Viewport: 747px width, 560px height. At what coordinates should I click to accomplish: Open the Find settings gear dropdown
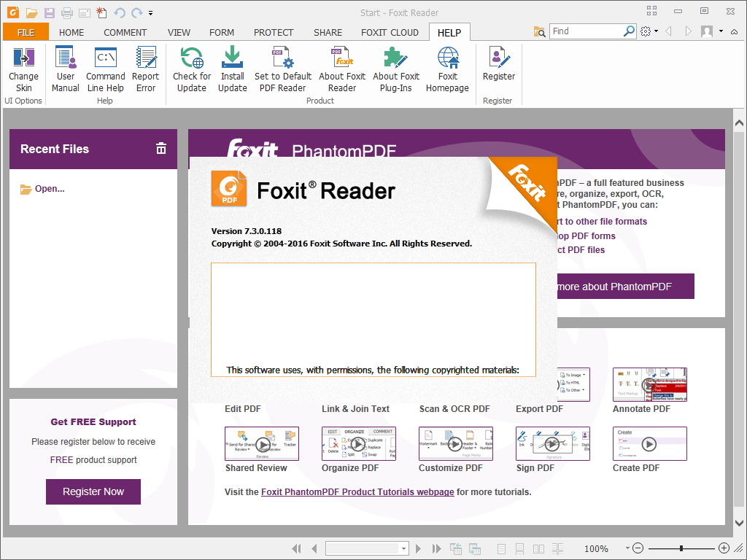pos(647,31)
